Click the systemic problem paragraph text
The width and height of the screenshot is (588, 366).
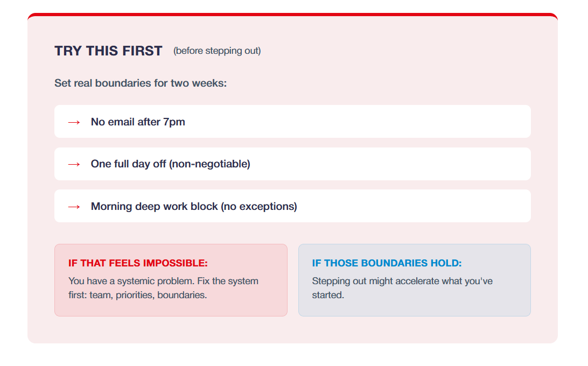click(164, 288)
